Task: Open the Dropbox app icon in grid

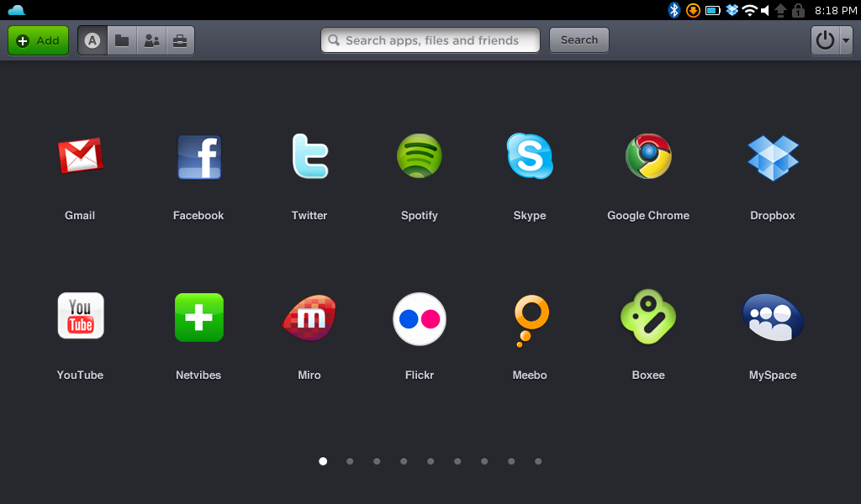Action: (773, 158)
